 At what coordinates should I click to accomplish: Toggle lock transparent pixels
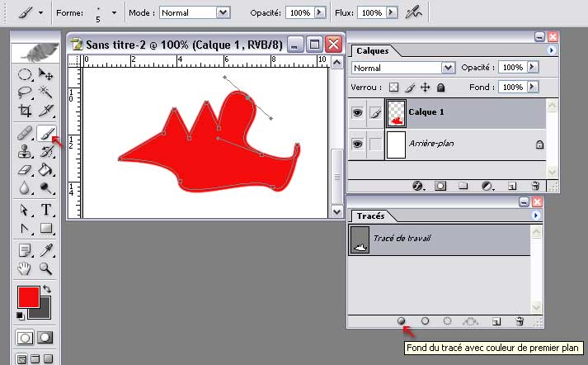pyautogui.click(x=393, y=88)
